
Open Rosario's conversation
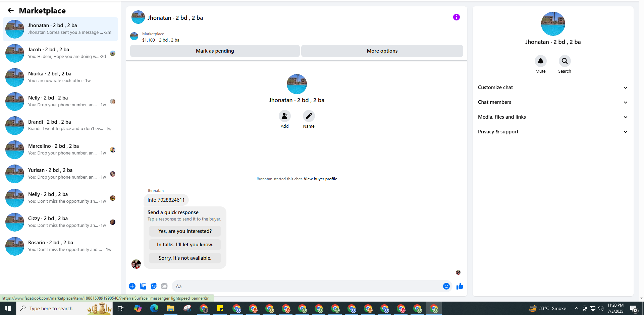[x=60, y=246]
